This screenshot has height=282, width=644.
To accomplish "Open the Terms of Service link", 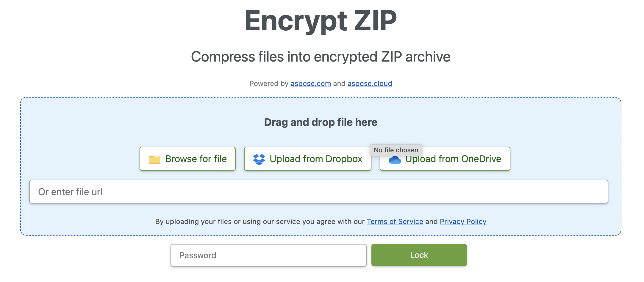I will click(395, 222).
